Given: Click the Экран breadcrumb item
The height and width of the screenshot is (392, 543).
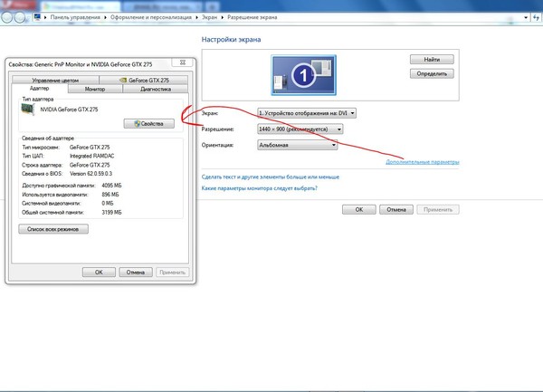Looking at the screenshot, I should pos(210,17).
